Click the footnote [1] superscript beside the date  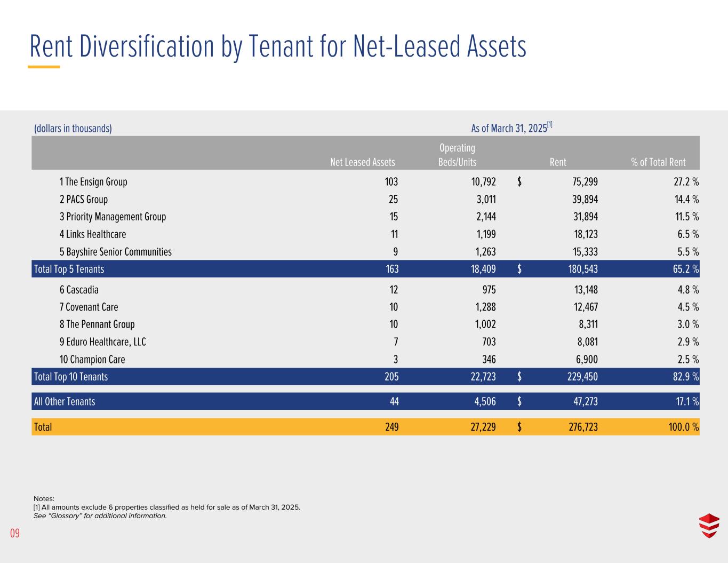[x=549, y=125]
